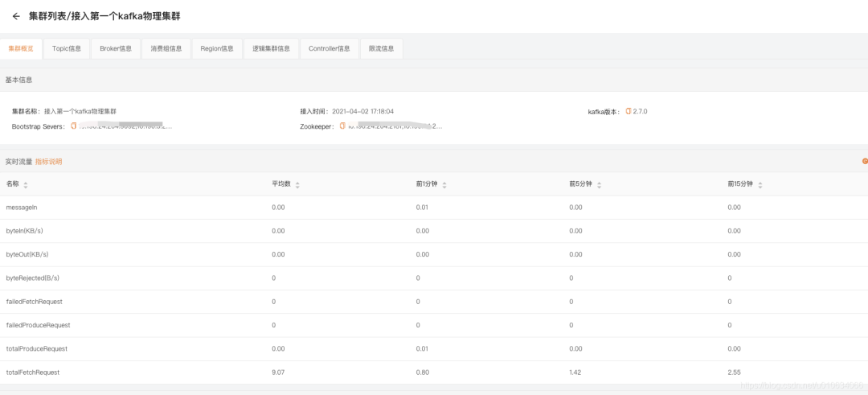Click the 集群名称 value text
This screenshot has height=395, width=868.
[x=80, y=111]
